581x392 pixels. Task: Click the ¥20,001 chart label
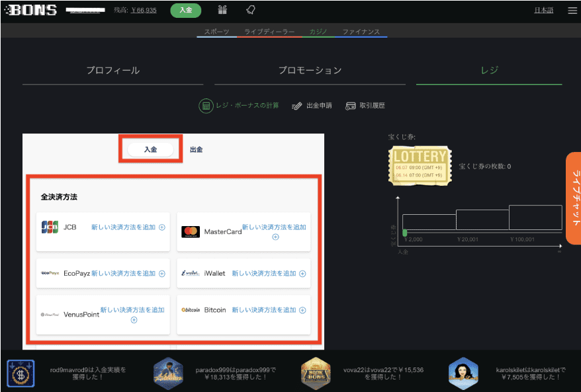[468, 239]
